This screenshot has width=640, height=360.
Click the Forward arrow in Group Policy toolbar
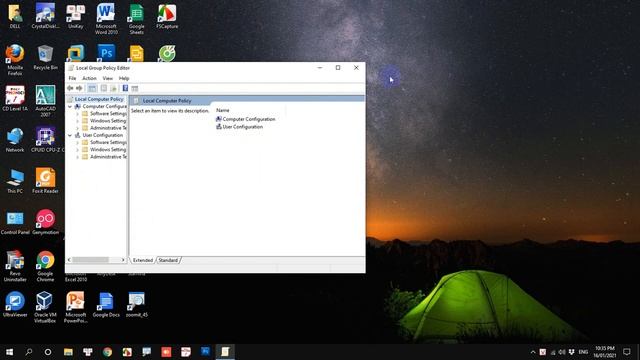(x=80, y=88)
